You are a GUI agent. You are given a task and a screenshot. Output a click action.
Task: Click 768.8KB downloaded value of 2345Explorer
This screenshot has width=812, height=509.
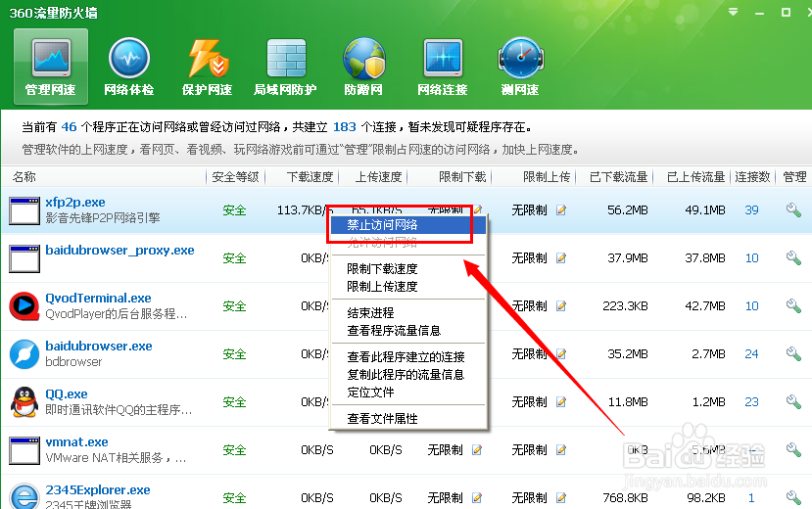click(625, 497)
